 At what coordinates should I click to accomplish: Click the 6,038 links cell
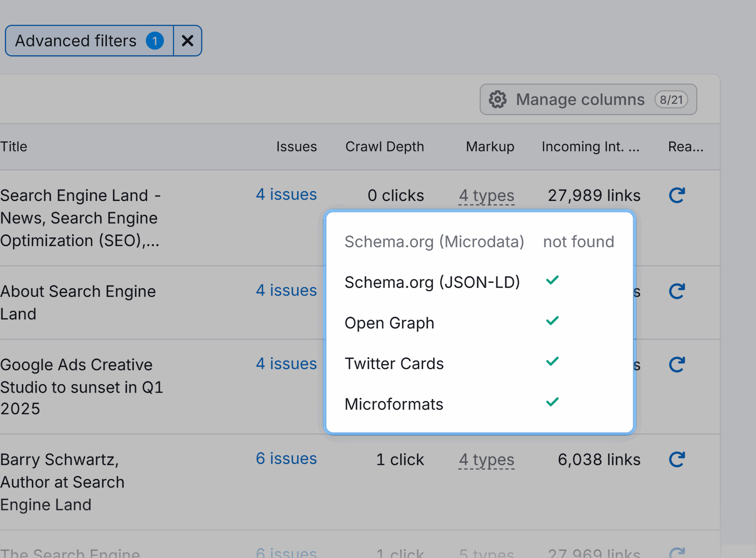point(599,460)
